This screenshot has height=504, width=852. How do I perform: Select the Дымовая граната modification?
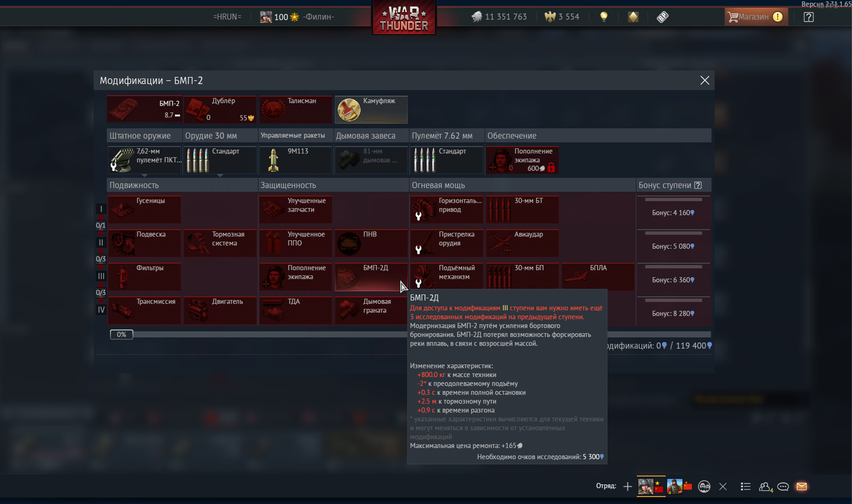click(x=371, y=310)
